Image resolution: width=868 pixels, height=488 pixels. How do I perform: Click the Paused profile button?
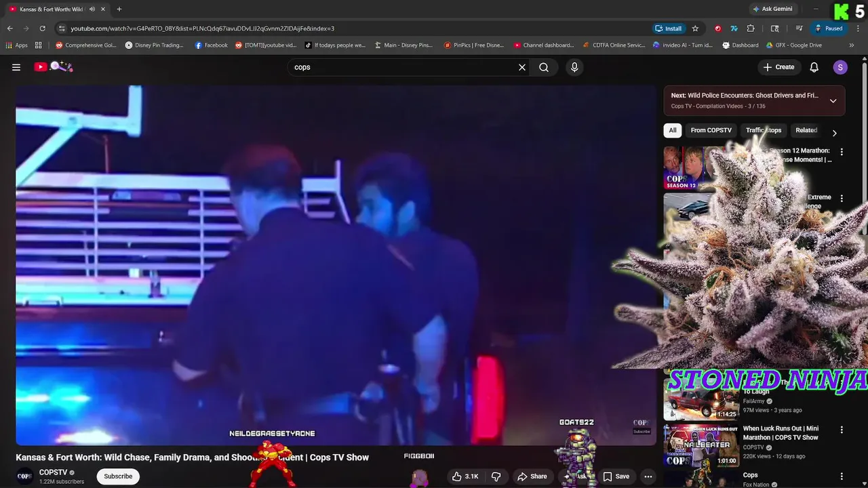(829, 28)
